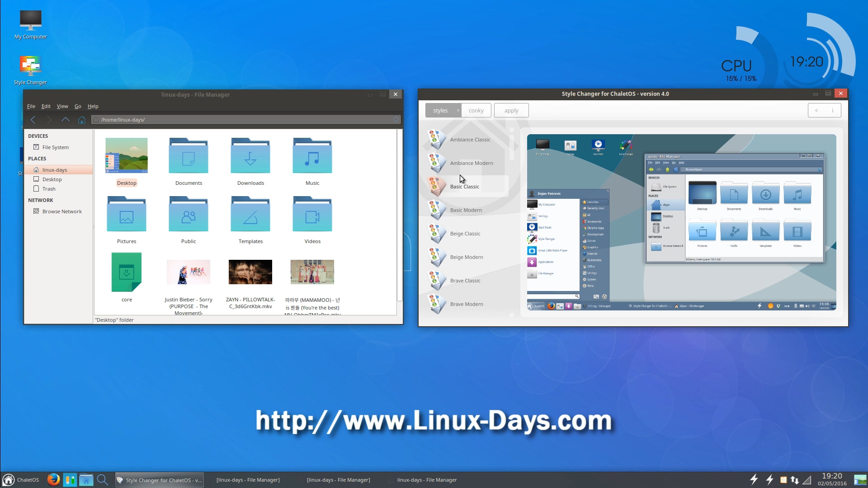This screenshot has width=868, height=488.
Task: Open My Computer desktop icon
Action: [30, 24]
